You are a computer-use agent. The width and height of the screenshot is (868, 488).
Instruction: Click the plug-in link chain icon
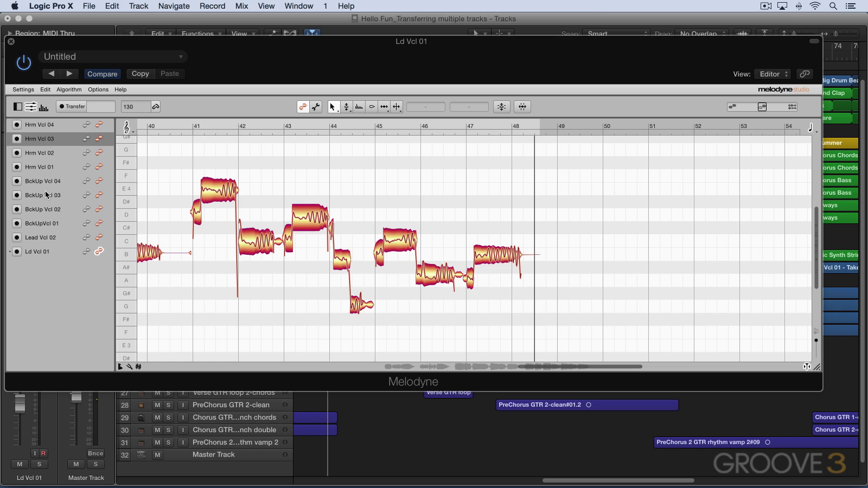(805, 74)
